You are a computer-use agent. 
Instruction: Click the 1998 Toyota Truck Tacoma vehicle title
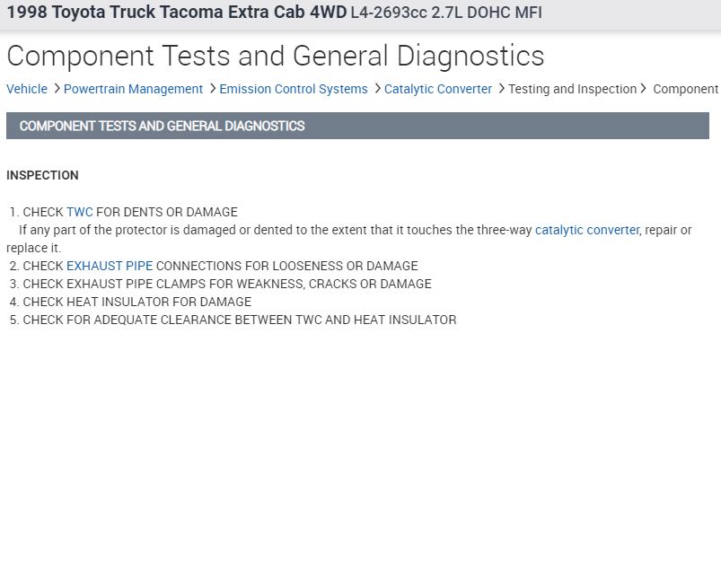(x=176, y=13)
